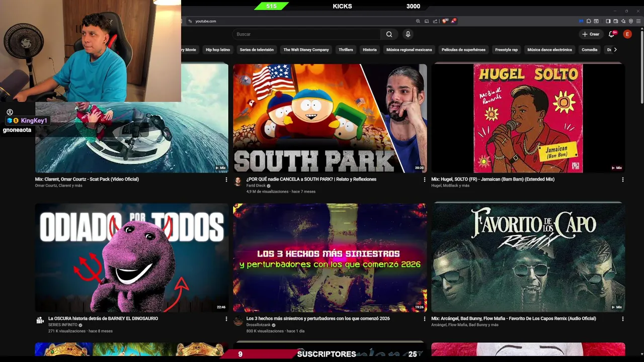Open the browser hamburger menu

pyautogui.click(x=638, y=21)
